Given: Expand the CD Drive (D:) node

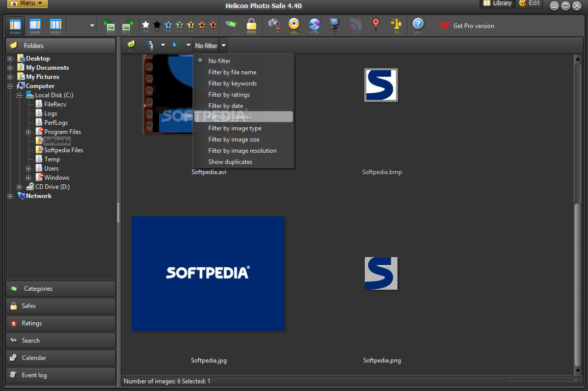Looking at the screenshot, I should coord(19,187).
